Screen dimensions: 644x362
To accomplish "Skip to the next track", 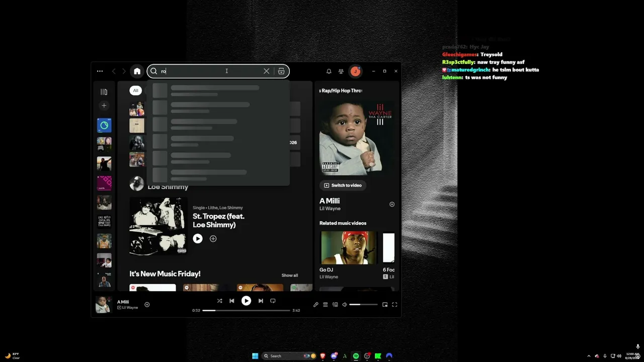I will click(x=261, y=301).
